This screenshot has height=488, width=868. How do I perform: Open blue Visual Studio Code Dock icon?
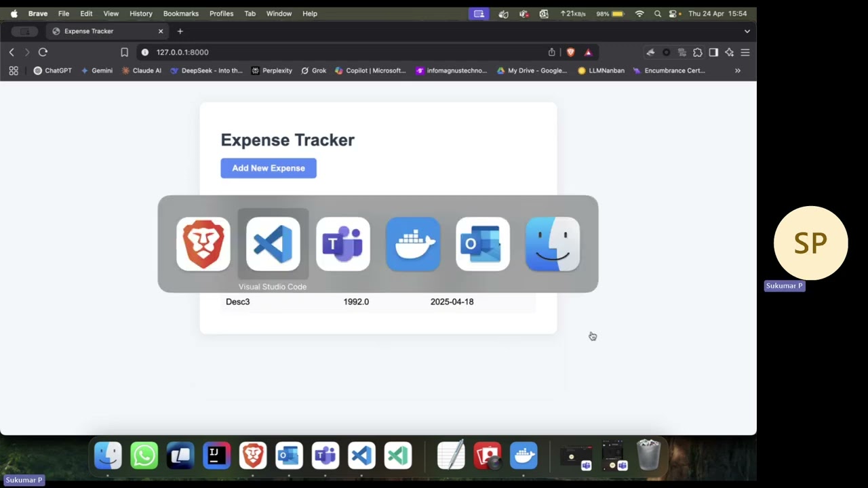coord(361,455)
